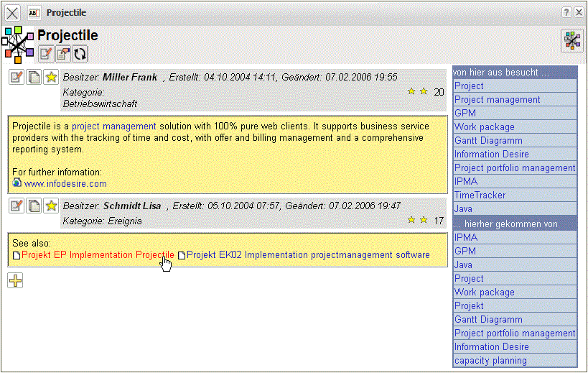Click the 'For further infomation:' line
Image resolution: width=588 pixels, height=373 pixels.
pos(57,172)
